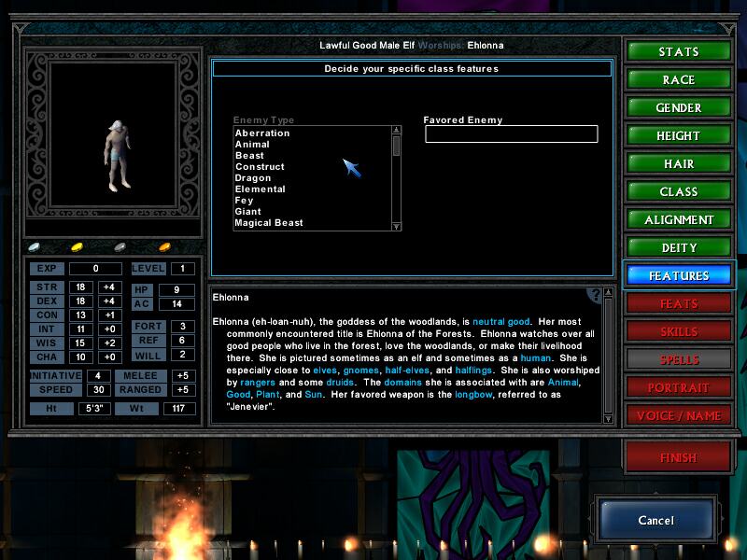The width and height of the screenshot is (747, 560).
Task: Choose Magical Beast as enemy type
Action: coord(268,223)
